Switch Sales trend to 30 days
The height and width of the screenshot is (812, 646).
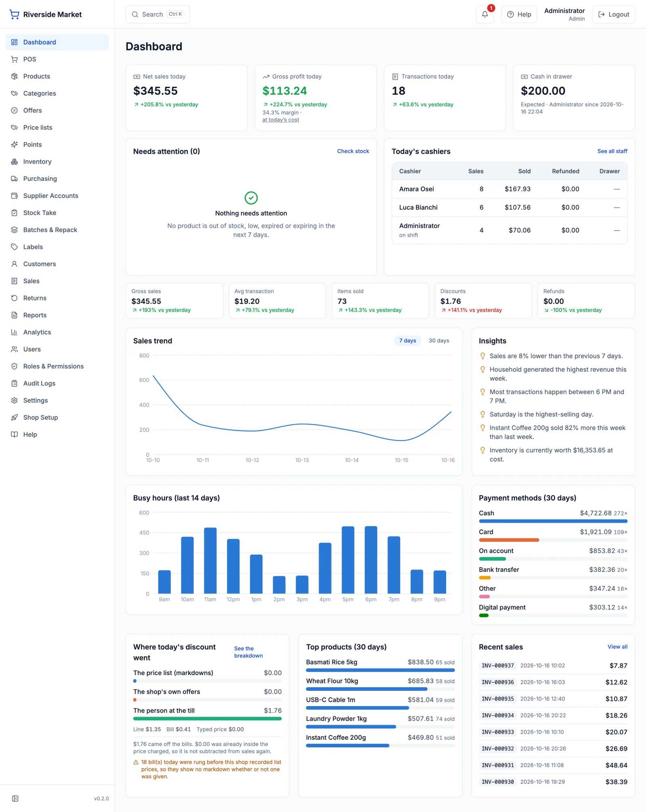tap(439, 341)
